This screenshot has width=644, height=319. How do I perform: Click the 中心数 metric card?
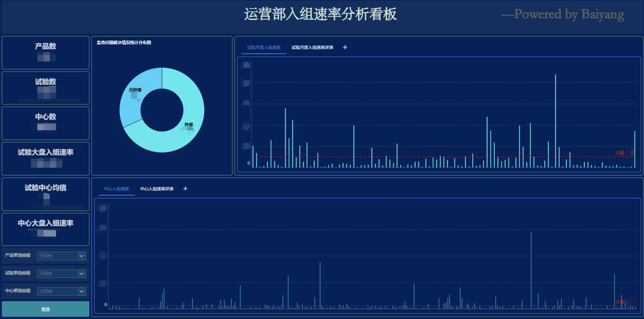46,123
